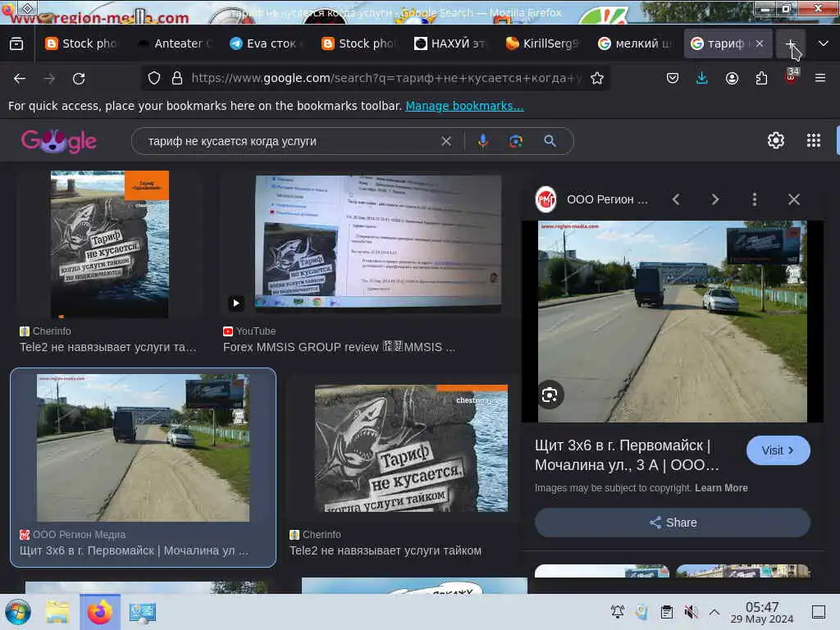840x630 pixels.
Task: Switch to the Eva сток Telegram tab
Action: click(x=267, y=44)
